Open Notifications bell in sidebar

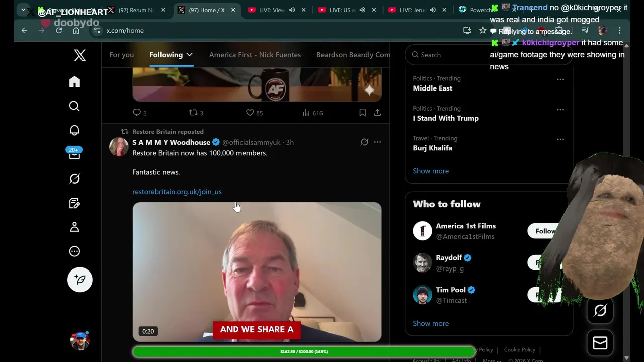[74, 130]
